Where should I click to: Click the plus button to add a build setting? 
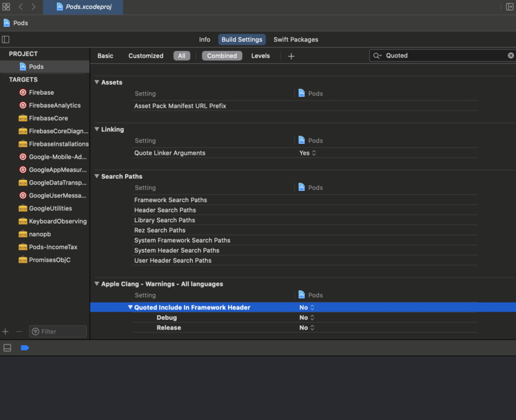pyautogui.click(x=291, y=55)
